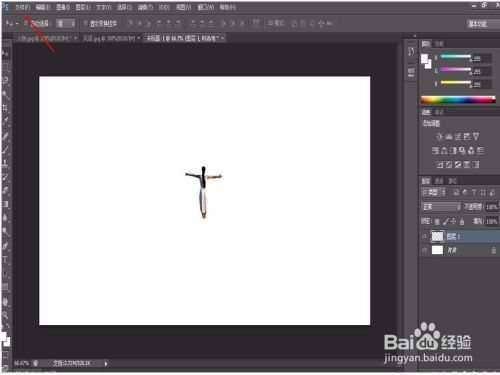Hide 背景 layer visibility eye
The width and height of the screenshot is (500, 375).
(x=424, y=250)
